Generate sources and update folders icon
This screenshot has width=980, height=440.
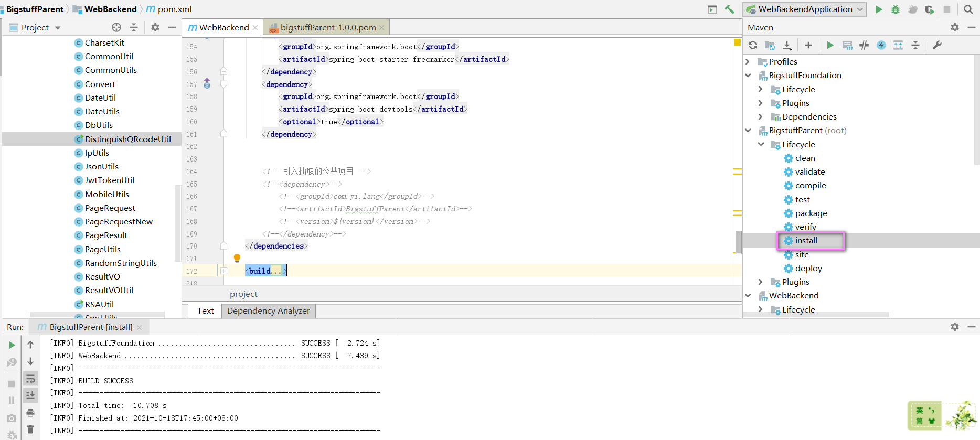(x=770, y=45)
